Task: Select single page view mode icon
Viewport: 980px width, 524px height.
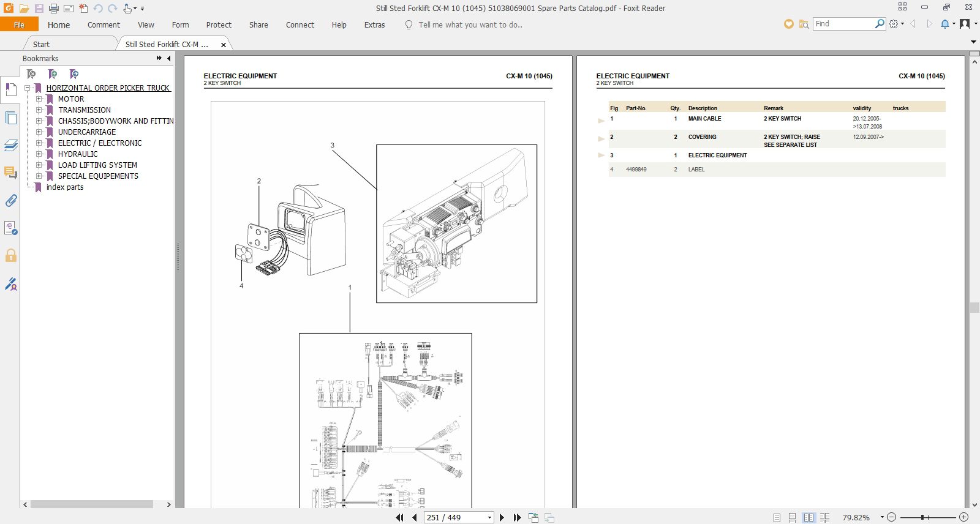Action: (x=777, y=518)
